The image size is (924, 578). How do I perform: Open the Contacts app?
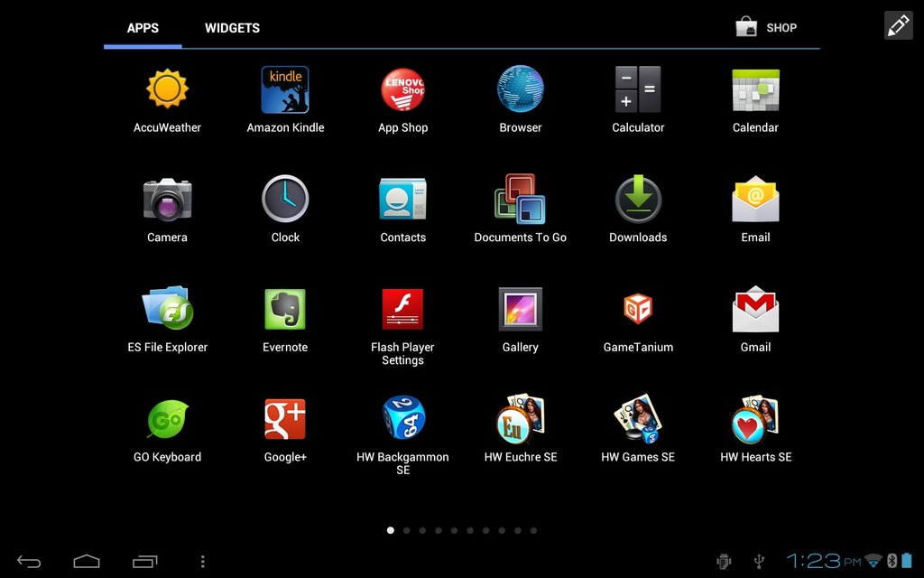(403, 200)
